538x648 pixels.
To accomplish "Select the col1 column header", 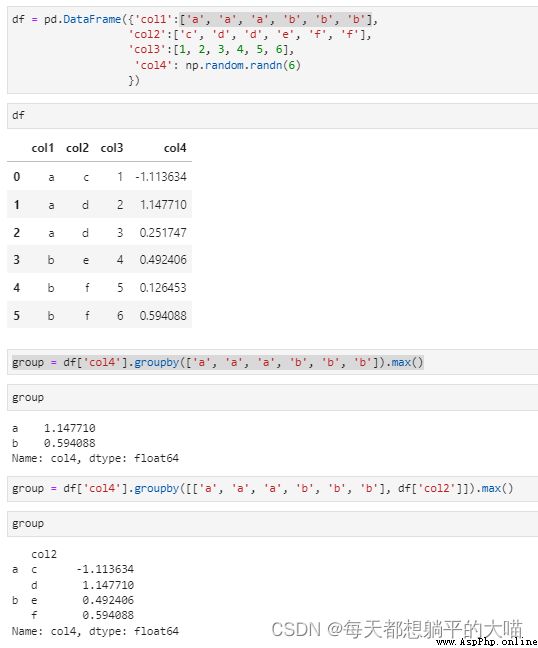I will (x=43, y=148).
